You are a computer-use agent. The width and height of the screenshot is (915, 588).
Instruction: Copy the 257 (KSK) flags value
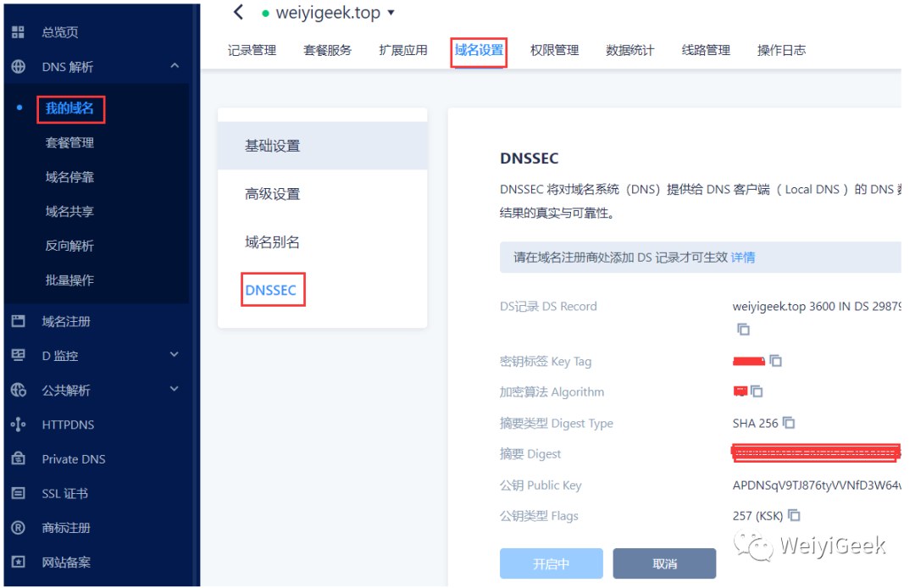coord(794,515)
